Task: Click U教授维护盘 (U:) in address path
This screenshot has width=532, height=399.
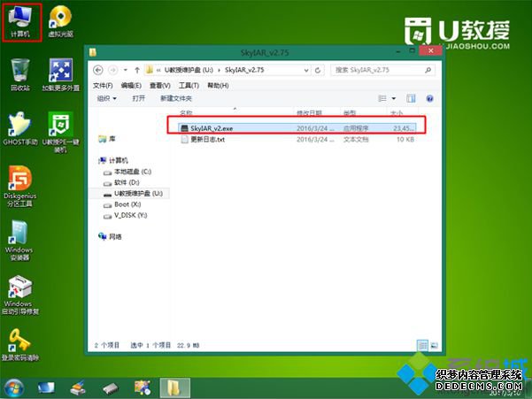Action: [x=189, y=70]
